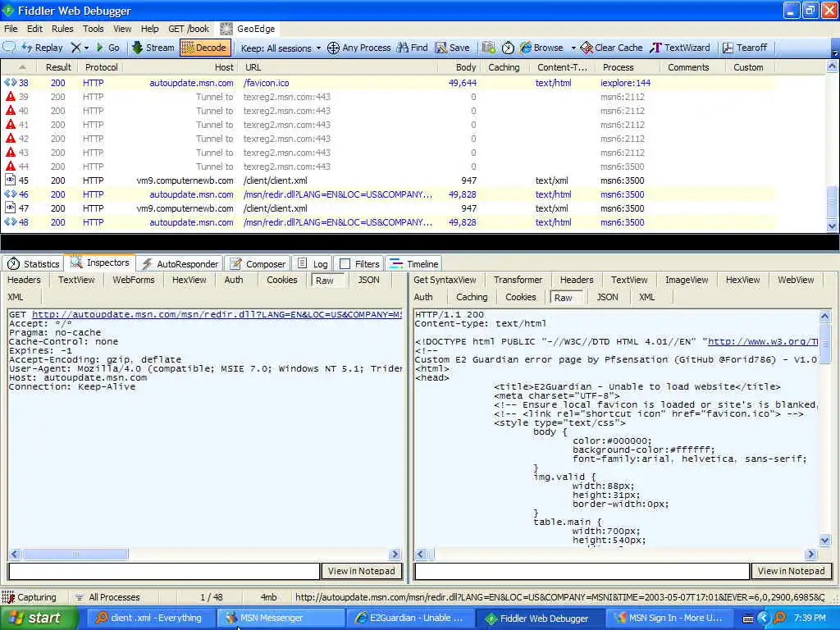
Task: Click View in Notepad for response
Action: click(792, 571)
